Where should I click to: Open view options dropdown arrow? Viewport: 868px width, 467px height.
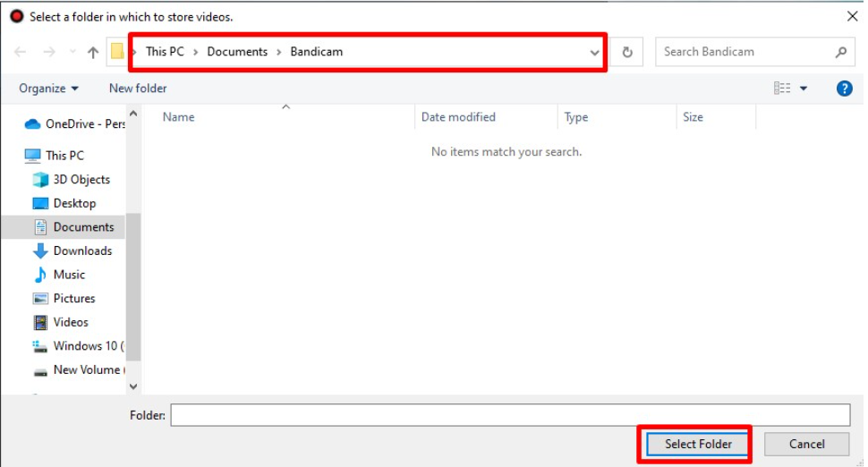tap(804, 89)
